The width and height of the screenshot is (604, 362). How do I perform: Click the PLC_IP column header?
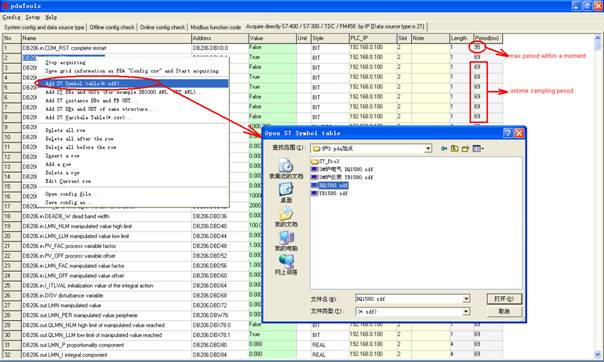click(x=373, y=38)
